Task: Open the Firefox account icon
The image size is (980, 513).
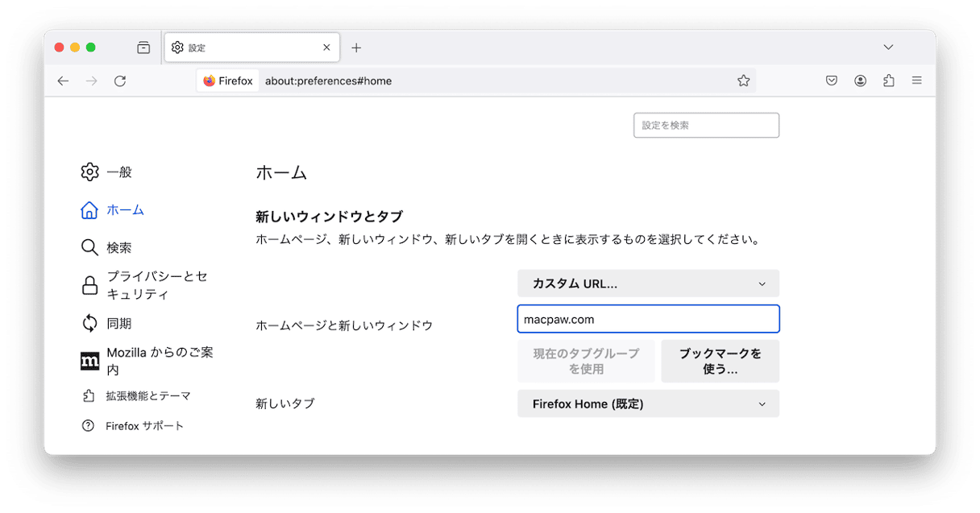Action: pyautogui.click(x=860, y=81)
